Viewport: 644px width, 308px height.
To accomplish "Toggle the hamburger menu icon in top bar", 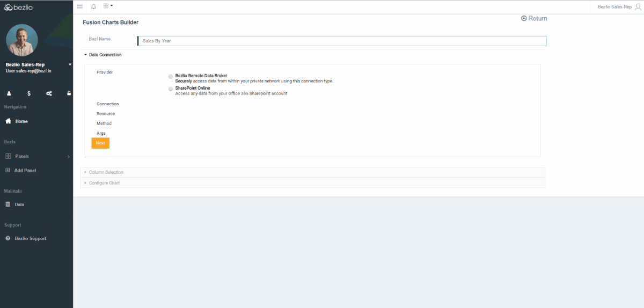I will tap(80, 6).
